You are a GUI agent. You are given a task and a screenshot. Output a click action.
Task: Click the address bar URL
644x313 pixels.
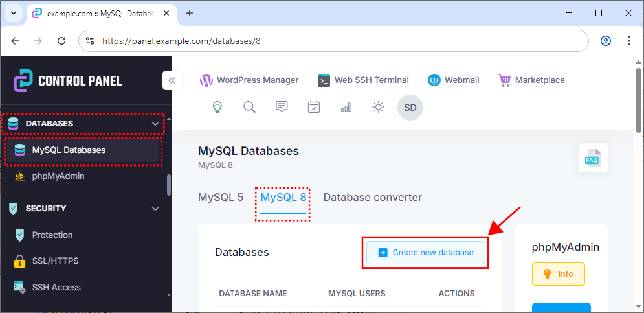click(x=181, y=41)
